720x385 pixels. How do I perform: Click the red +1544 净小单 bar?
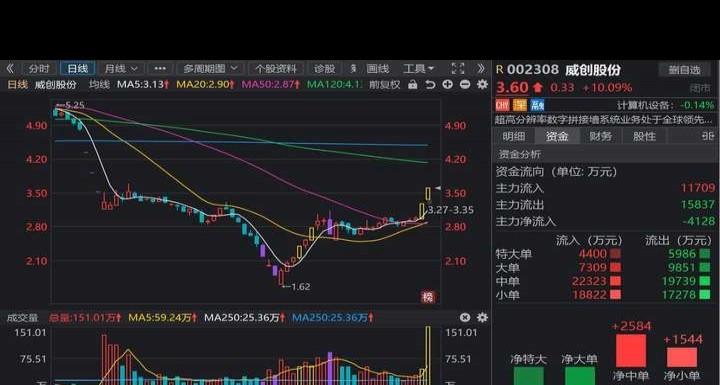coord(682,357)
